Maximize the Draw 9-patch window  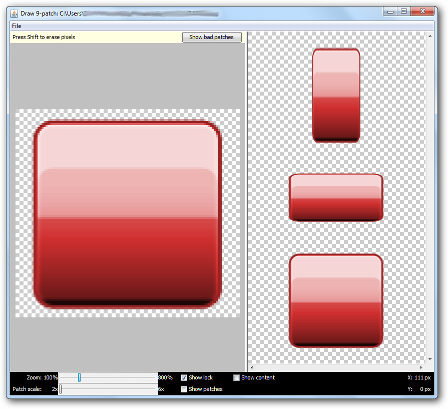tap(404, 11)
